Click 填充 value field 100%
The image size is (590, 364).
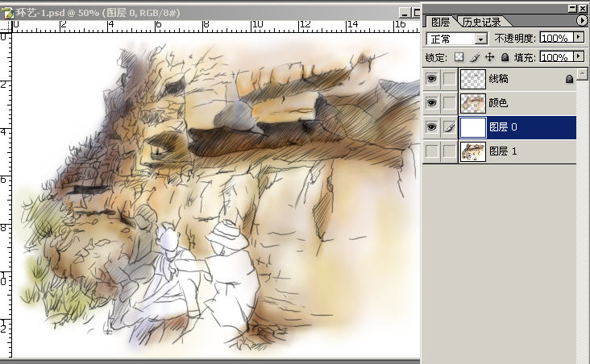pyautogui.click(x=556, y=57)
